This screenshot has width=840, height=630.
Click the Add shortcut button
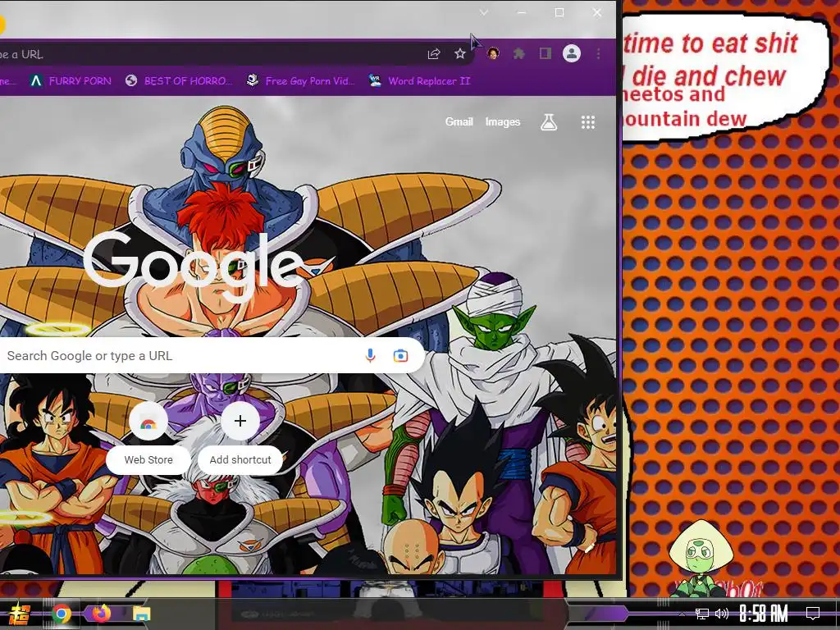[x=240, y=437]
